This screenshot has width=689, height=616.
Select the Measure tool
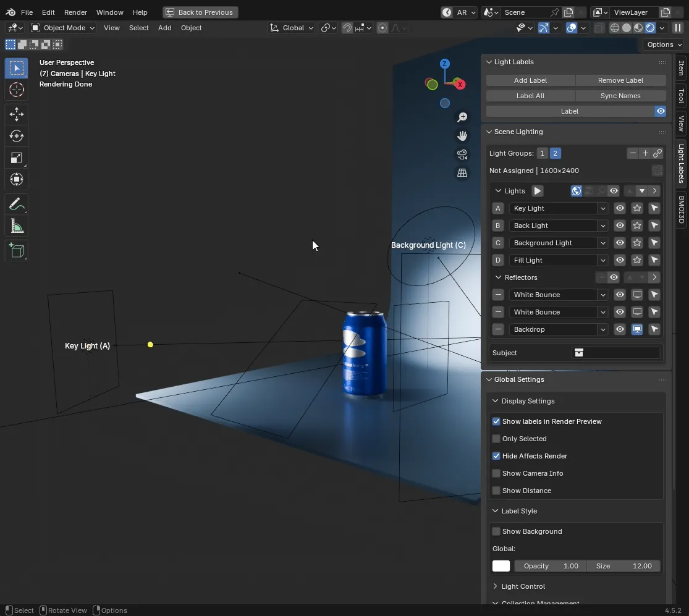(x=17, y=226)
